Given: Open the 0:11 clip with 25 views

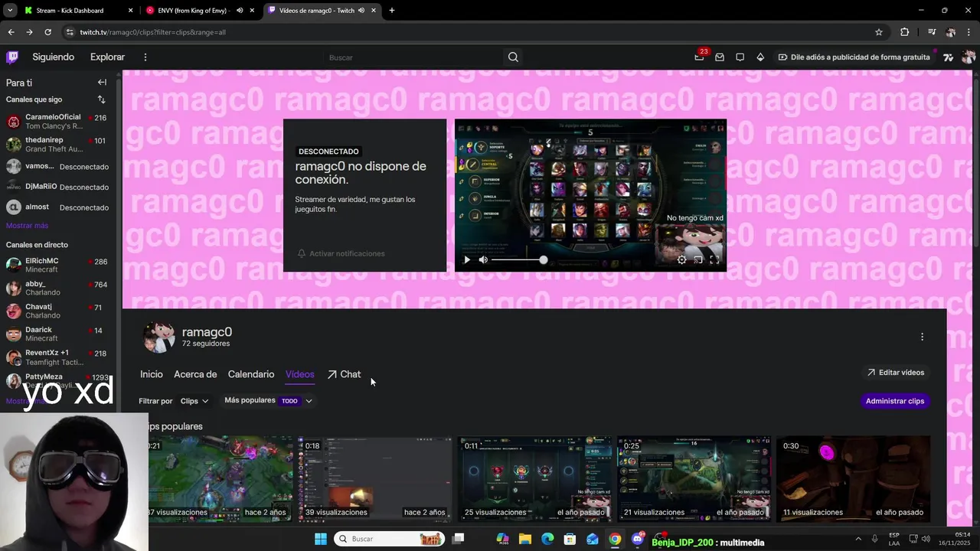Looking at the screenshot, I should [534, 479].
